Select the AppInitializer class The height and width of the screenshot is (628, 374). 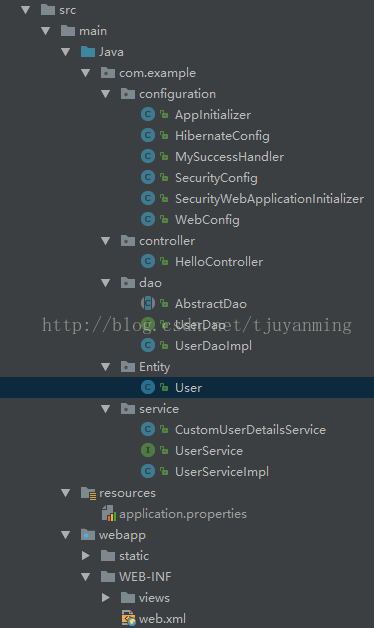[x=213, y=115]
